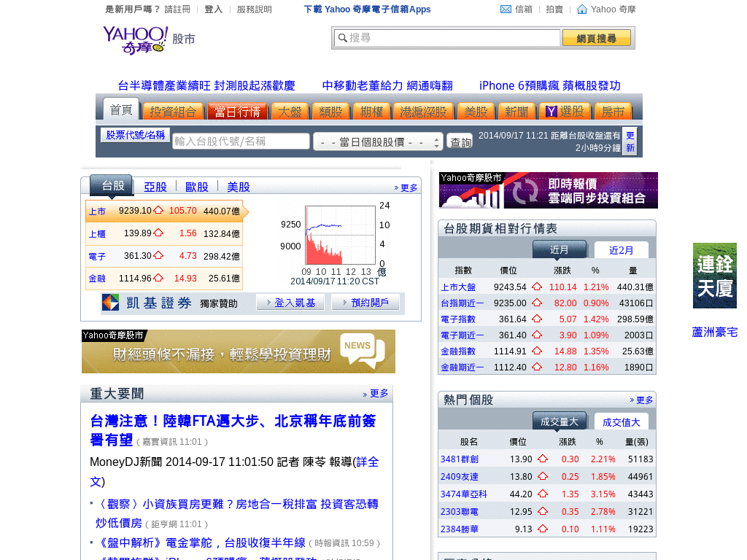Click the 拍賣 link
Image resolution: width=747 pixels, height=560 pixels.
click(554, 9)
